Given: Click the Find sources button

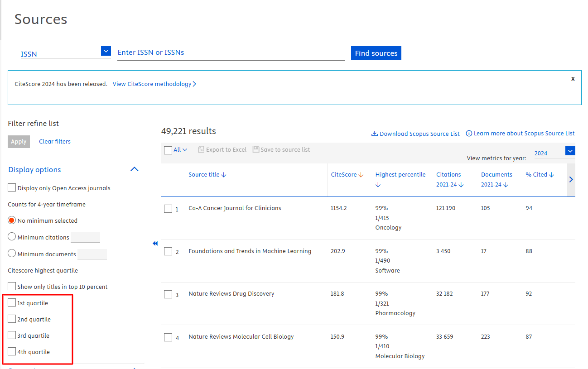Looking at the screenshot, I should click(x=376, y=53).
